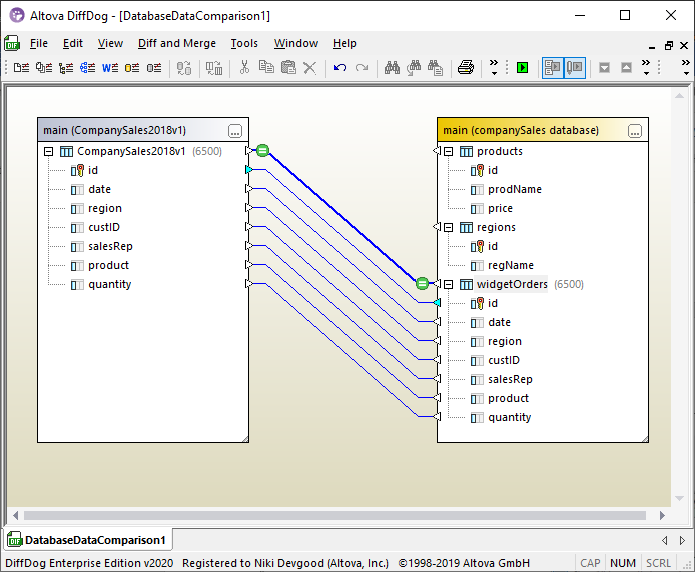Toggle the right-highlighted comparison mode button
The width and height of the screenshot is (695, 572).
(575, 68)
